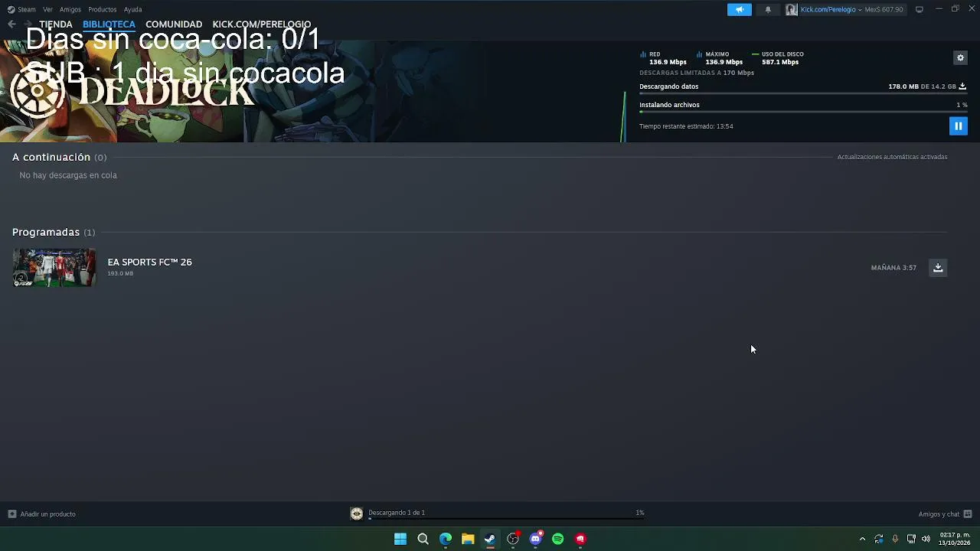
Task: Open the Steam announcements megaphone button
Action: [740, 9]
